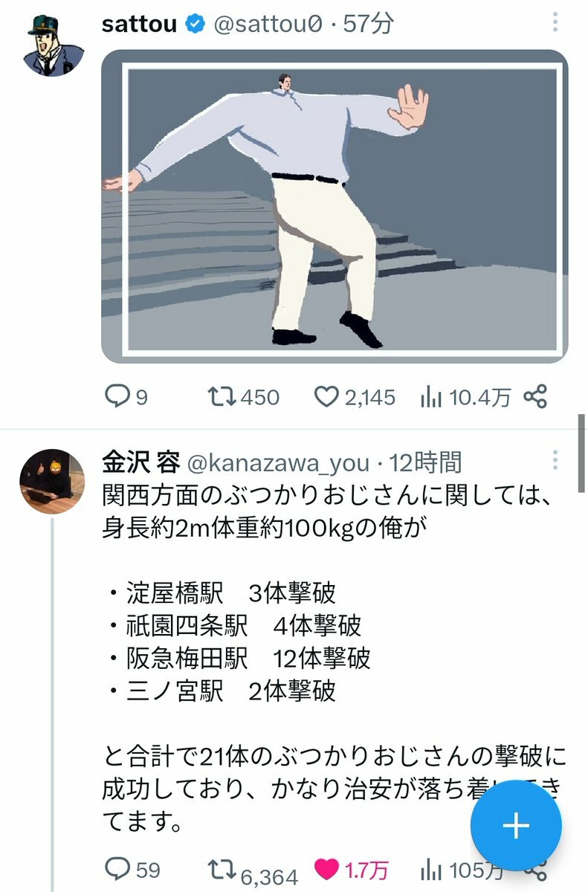Open more options menu on 金沢 容's tweet
This screenshot has width=588, height=892.
(555, 462)
